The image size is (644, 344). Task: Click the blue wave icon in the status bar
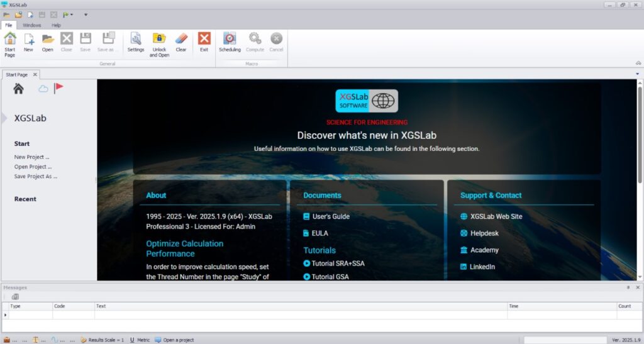[x=55, y=340]
